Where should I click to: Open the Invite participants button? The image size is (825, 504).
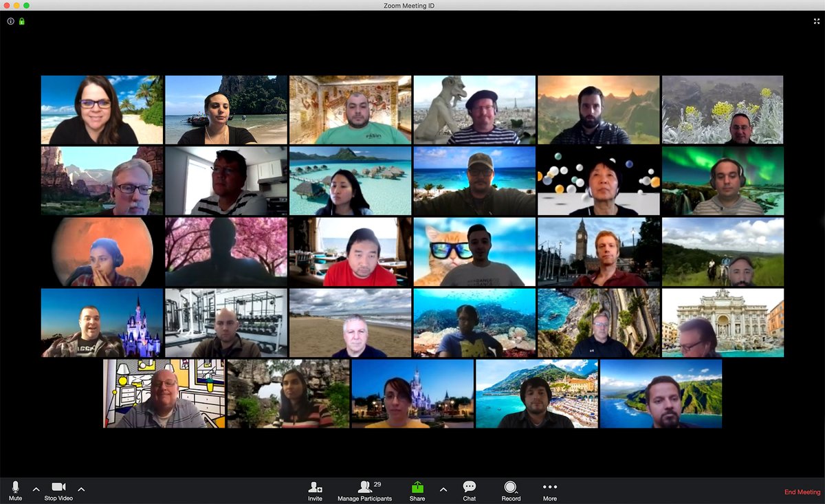click(x=315, y=490)
